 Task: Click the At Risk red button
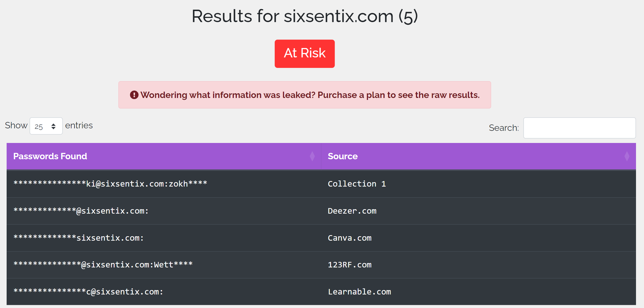click(304, 54)
